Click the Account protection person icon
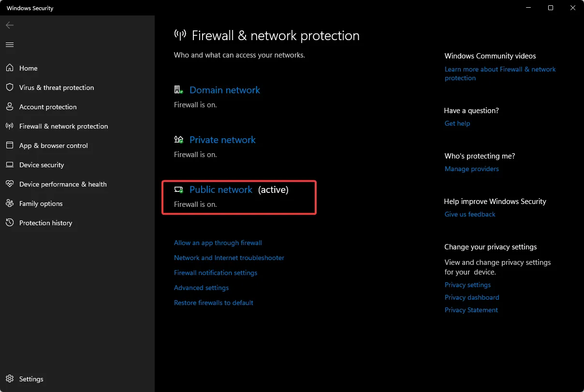 click(10, 107)
